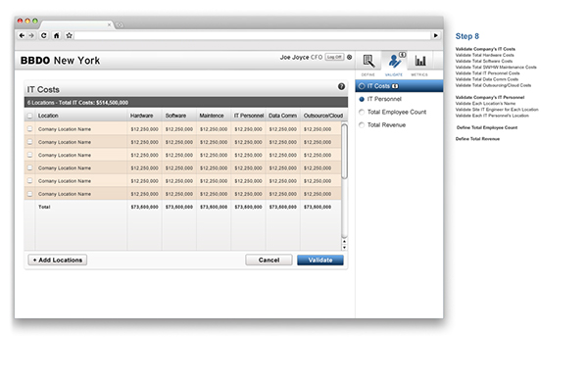Click the blue Validate button
This screenshot has height=380, width=588.
point(320,261)
